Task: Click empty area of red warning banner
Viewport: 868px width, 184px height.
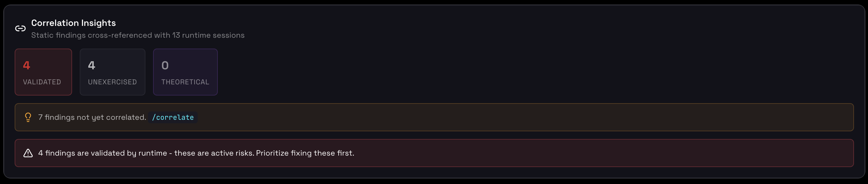Action: coord(573,153)
